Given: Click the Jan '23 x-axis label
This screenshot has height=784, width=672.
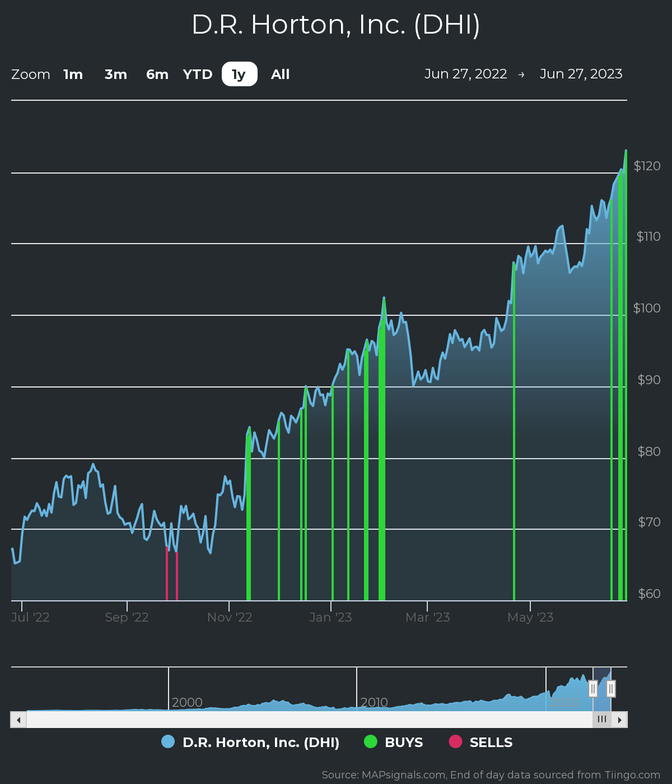Looking at the screenshot, I should tap(330, 617).
